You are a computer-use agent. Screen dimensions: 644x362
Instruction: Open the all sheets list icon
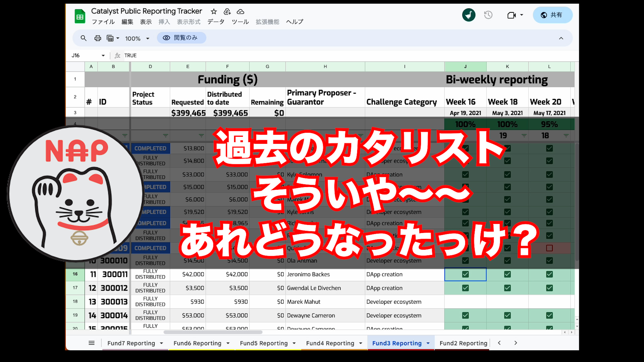[92, 343]
